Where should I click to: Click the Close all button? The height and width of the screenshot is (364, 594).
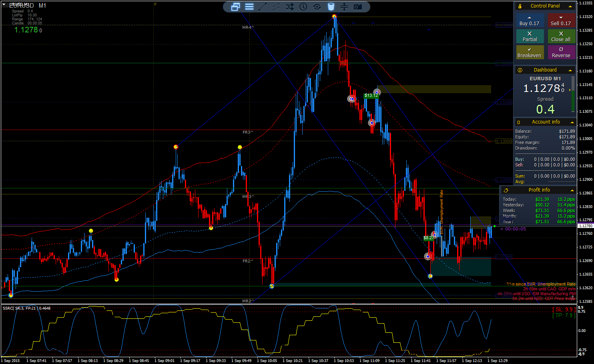coord(561,36)
